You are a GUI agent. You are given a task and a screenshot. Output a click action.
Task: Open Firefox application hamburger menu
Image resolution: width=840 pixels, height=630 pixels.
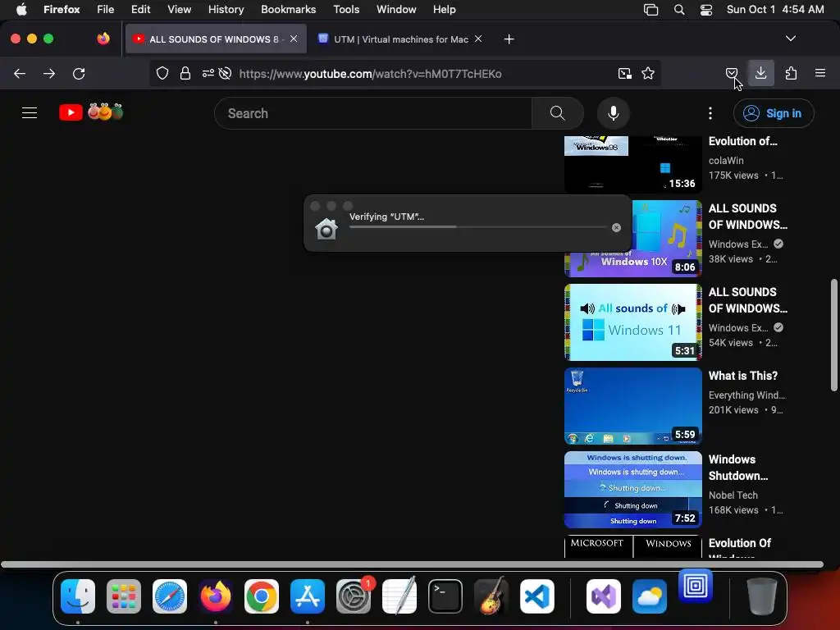pos(819,73)
